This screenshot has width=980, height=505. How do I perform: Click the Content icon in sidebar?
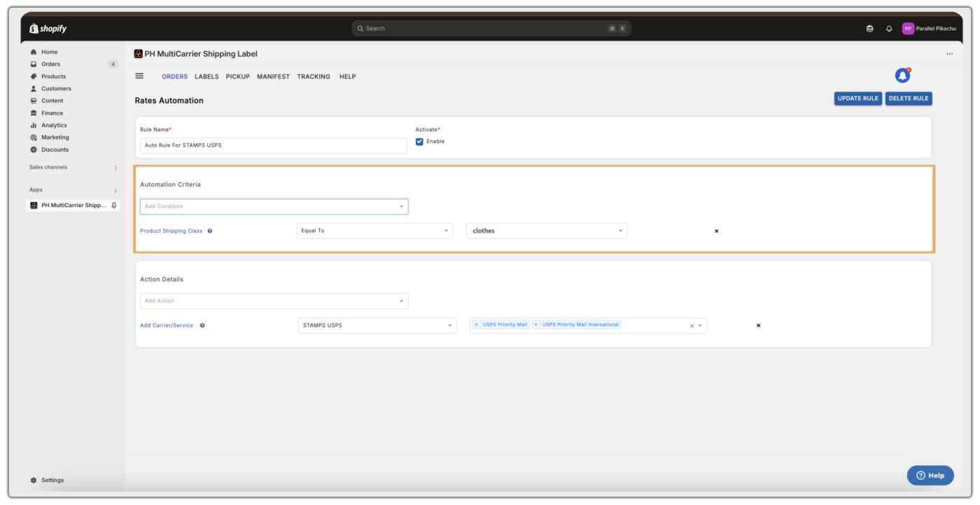(x=34, y=101)
